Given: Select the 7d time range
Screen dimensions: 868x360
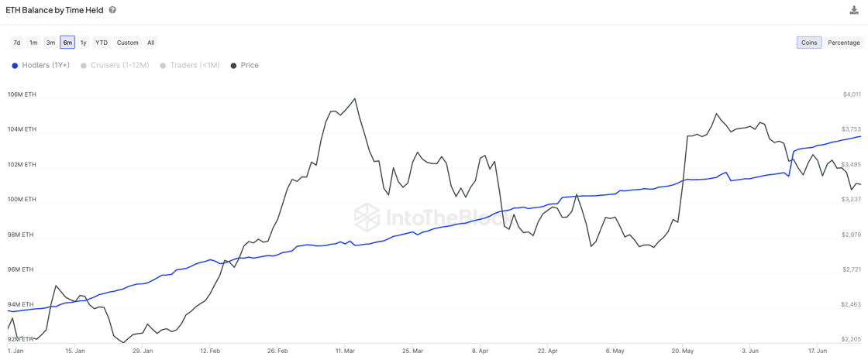Looking at the screenshot, I should 17,43.
